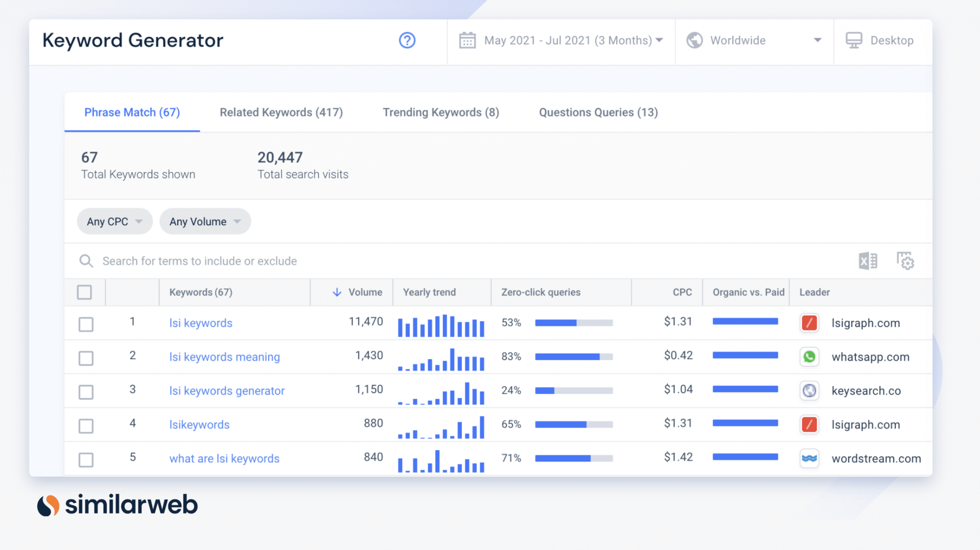
Task: Switch to Trending Keywords (8) tab
Action: click(440, 113)
